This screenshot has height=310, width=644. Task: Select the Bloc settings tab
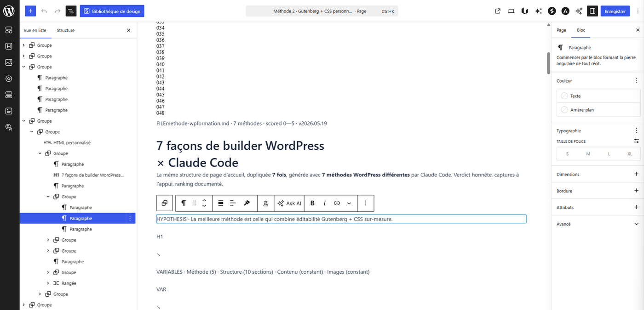tap(581, 30)
